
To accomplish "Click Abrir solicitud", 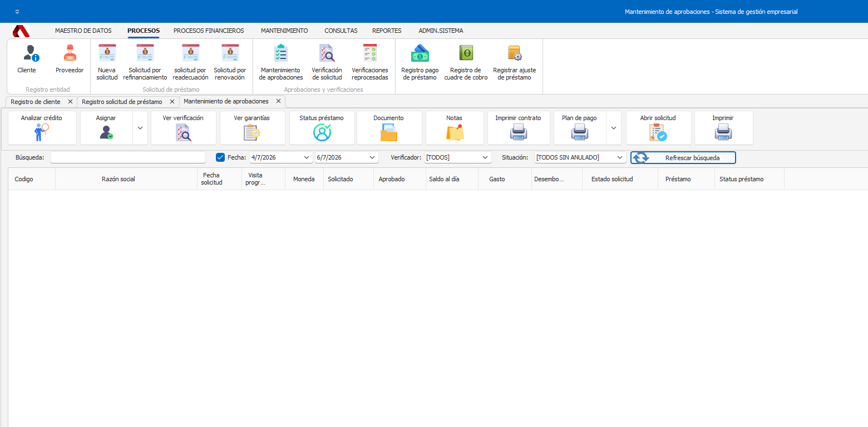I will (658, 128).
